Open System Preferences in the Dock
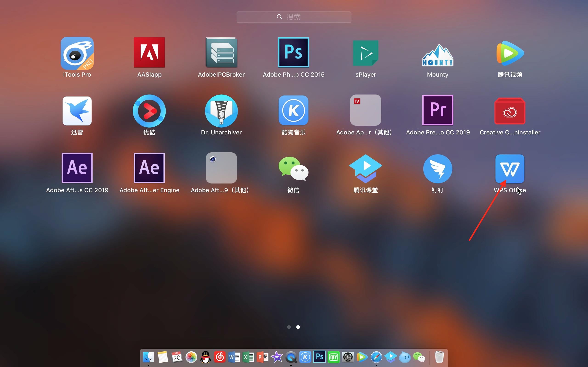 [348, 357]
